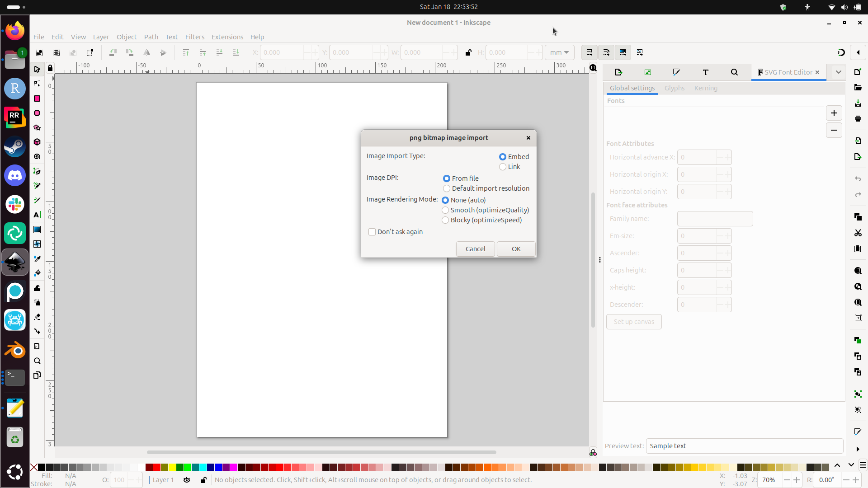Image resolution: width=868 pixels, height=488 pixels.
Task: Open the Filters menu
Action: pyautogui.click(x=195, y=37)
